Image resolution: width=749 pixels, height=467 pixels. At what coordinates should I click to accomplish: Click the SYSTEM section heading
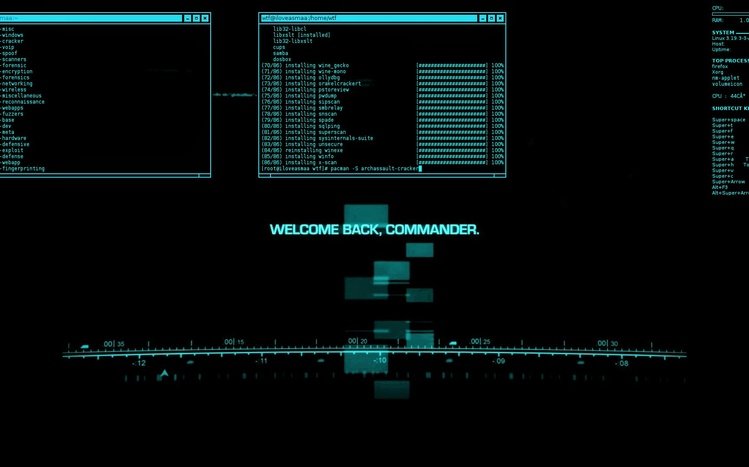(x=723, y=32)
